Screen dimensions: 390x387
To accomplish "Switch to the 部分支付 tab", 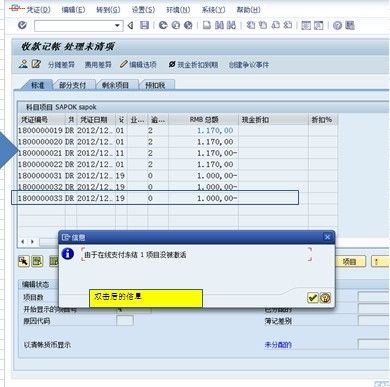I will coord(73,85).
